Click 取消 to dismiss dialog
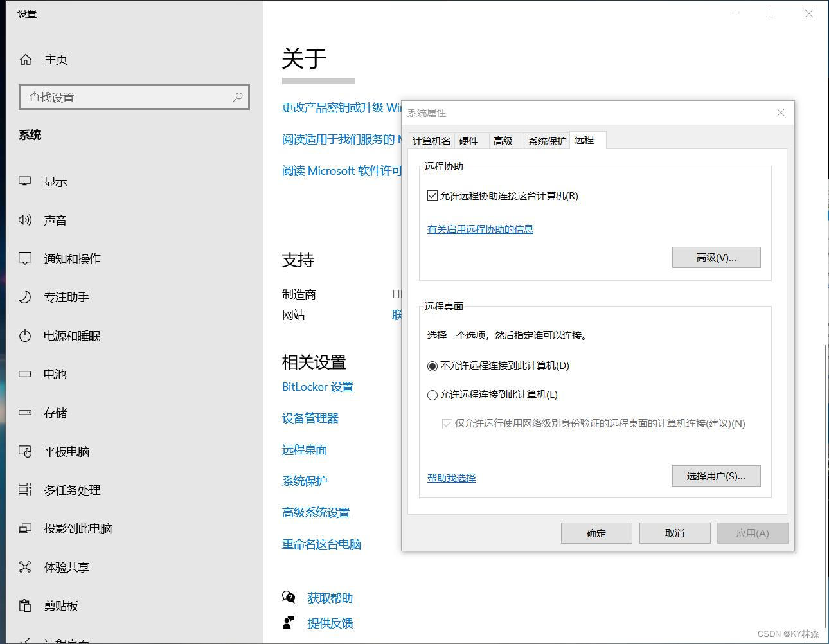 pos(675,533)
